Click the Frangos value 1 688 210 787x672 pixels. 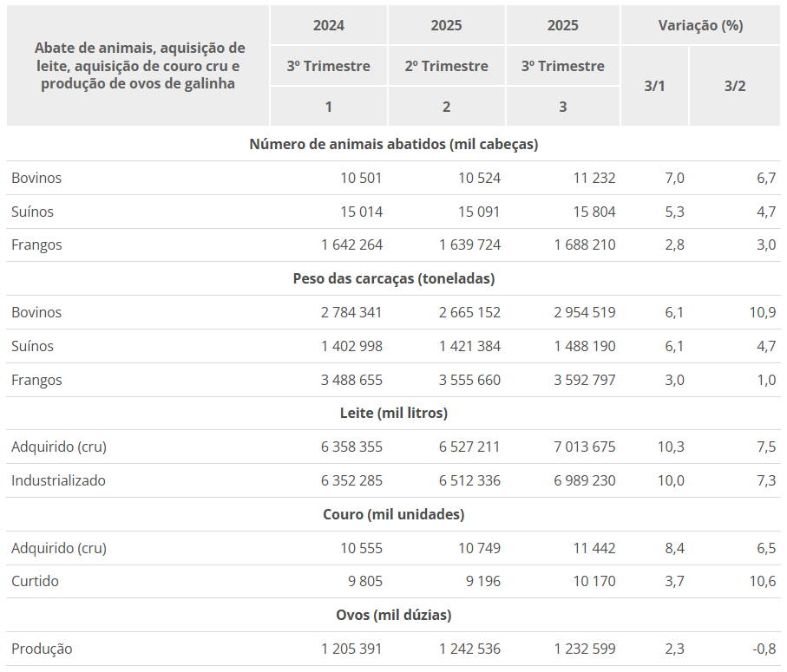[x=584, y=245]
